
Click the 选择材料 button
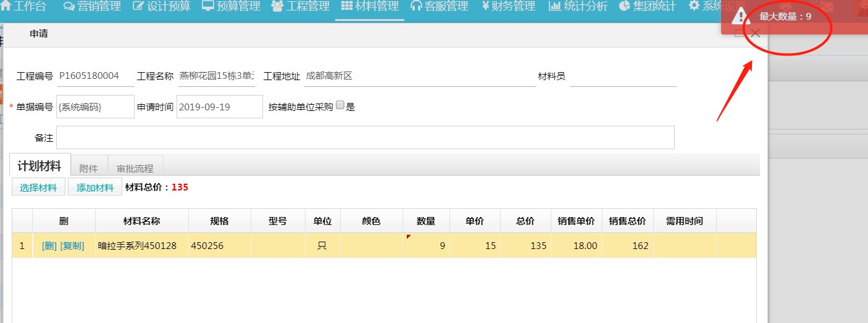(38, 188)
